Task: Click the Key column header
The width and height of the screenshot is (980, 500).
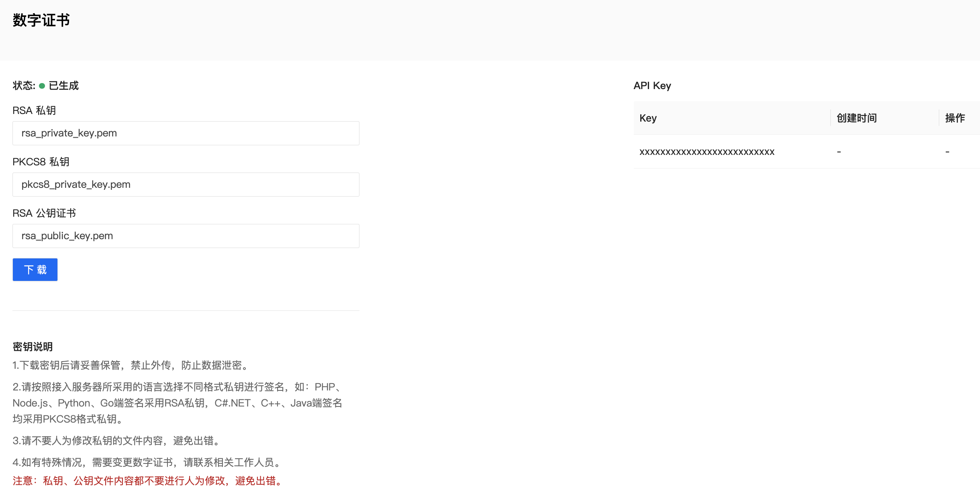Action: pos(648,118)
